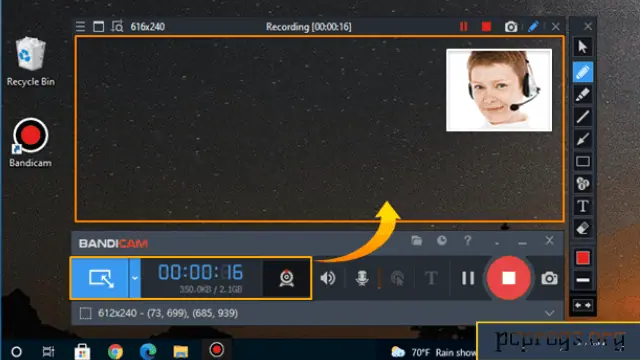This screenshot has height=360, width=640.
Task: Stop recording with the large red button
Action: click(x=509, y=278)
